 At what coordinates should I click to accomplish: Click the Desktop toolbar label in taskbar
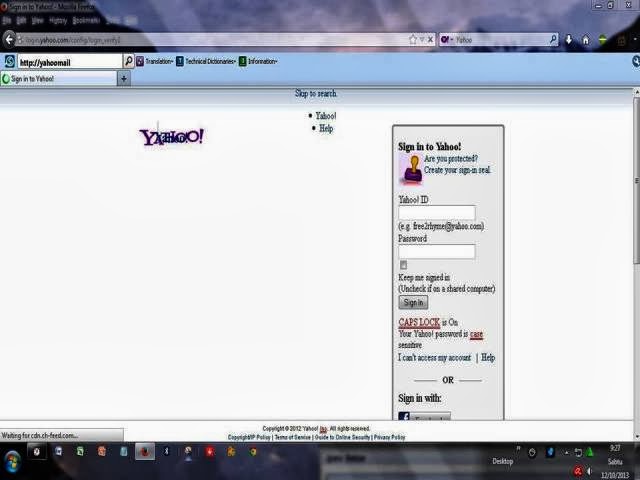coord(502,461)
